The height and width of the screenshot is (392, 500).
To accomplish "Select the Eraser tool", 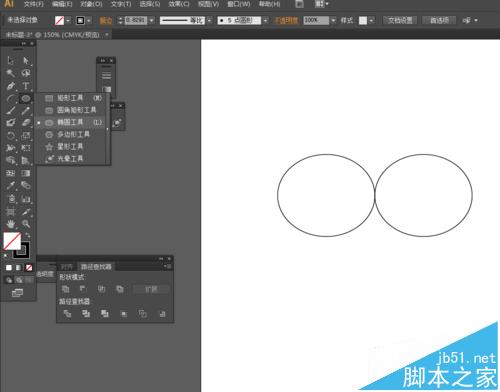I will coord(26,123).
